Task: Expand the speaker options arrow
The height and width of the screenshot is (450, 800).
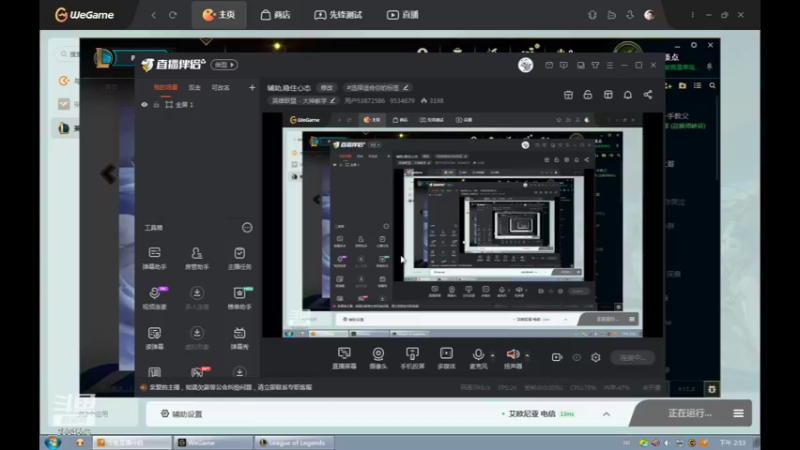Action: (x=527, y=355)
